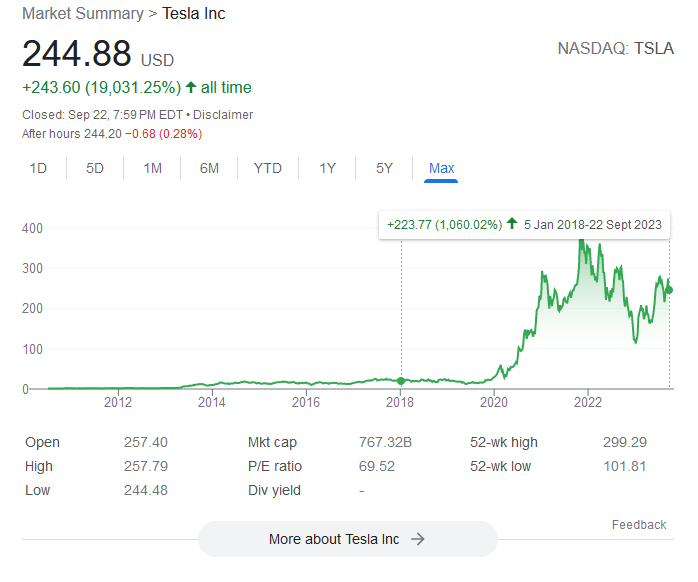Click the NASDAQ: TSLA ticker label
698x582 pixels.
615,48
